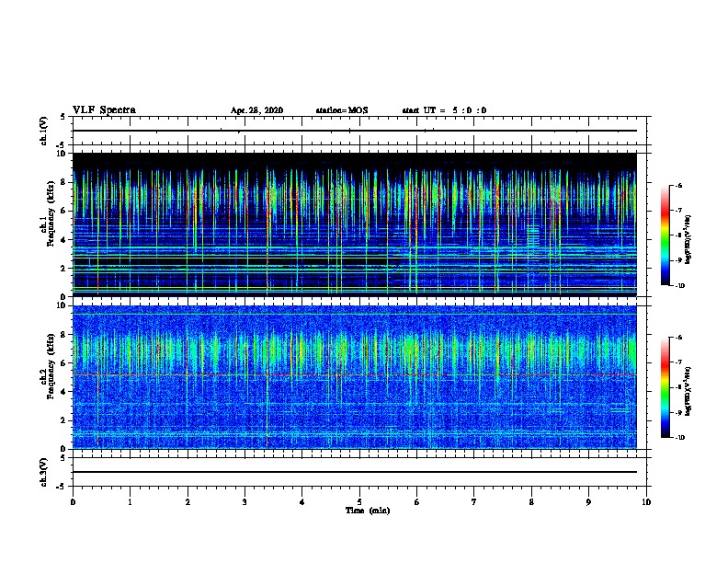
Task: Click the "ch.1(V)" axis label
Action: pyautogui.click(x=44, y=131)
